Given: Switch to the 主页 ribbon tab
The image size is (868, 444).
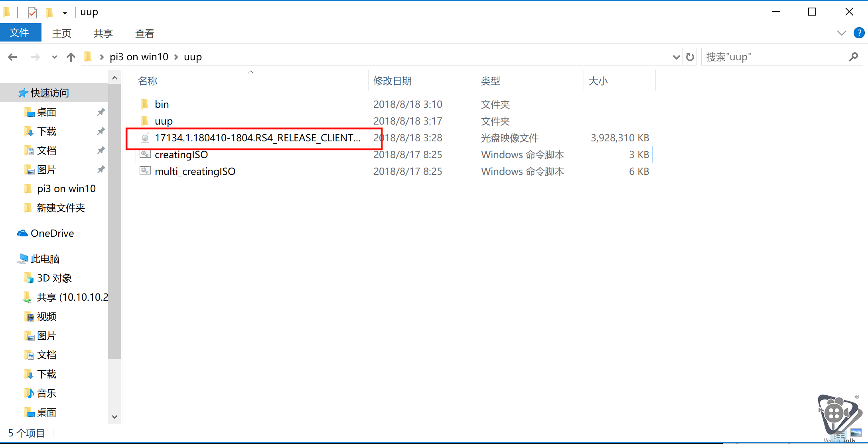Looking at the screenshot, I should click(x=62, y=33).
